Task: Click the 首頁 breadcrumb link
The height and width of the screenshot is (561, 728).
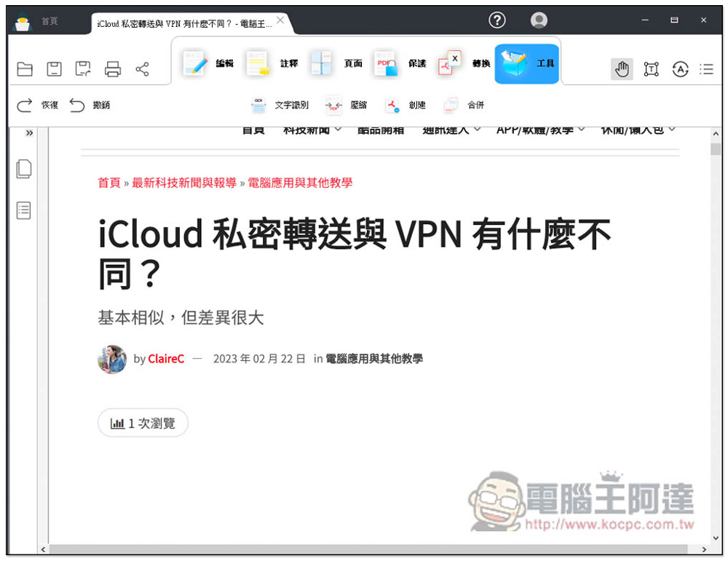Action: coord(109,183)
